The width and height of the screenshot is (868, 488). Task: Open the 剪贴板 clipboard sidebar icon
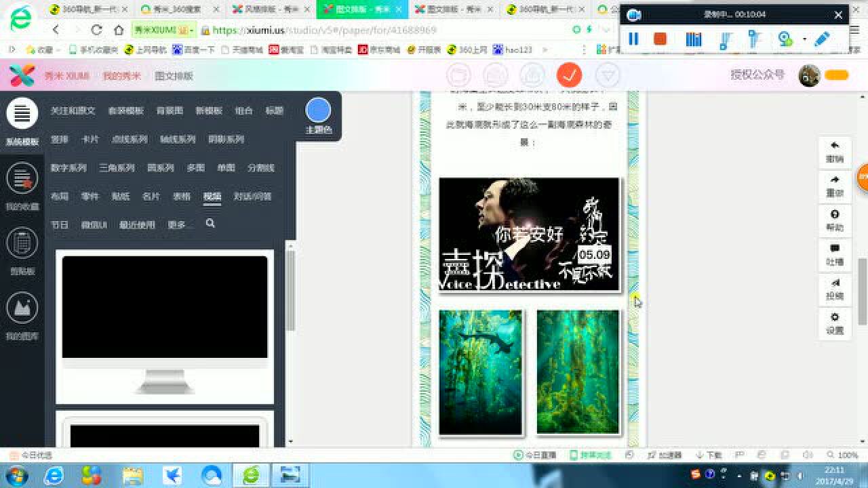coord(22,243)
